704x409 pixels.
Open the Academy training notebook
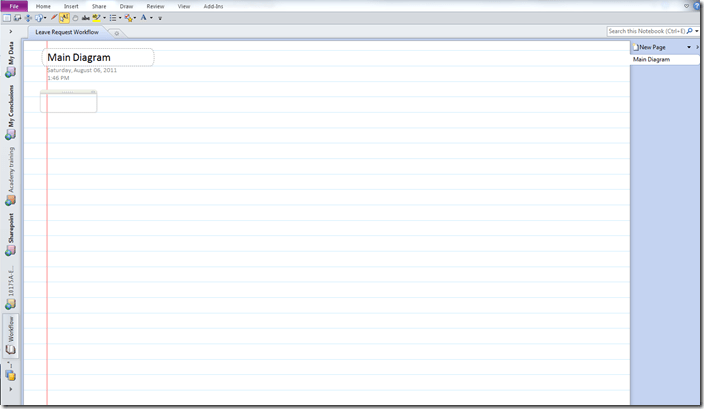click(10, 175)
